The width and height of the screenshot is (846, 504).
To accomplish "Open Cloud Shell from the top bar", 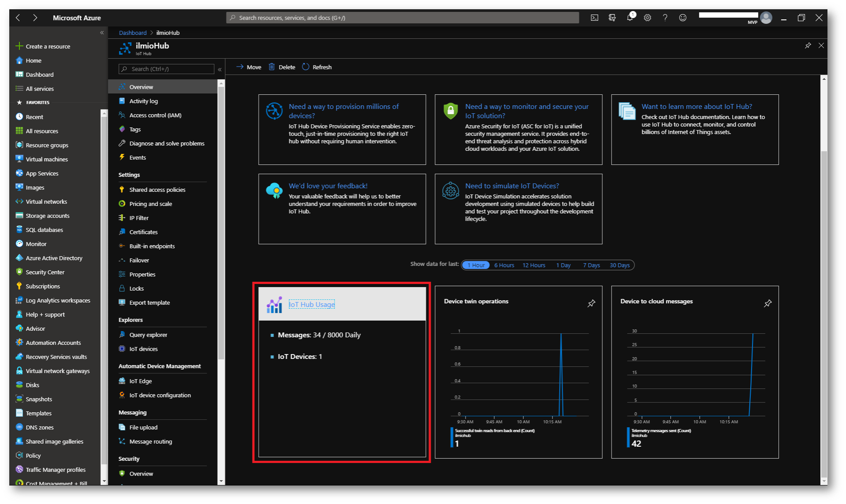I will pos(594,18).
